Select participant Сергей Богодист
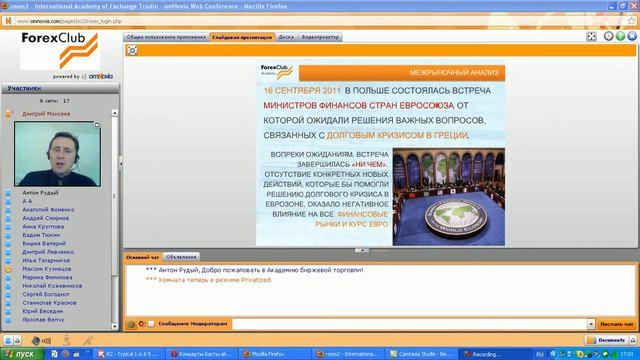640x360 pixels. click(46, 294)
